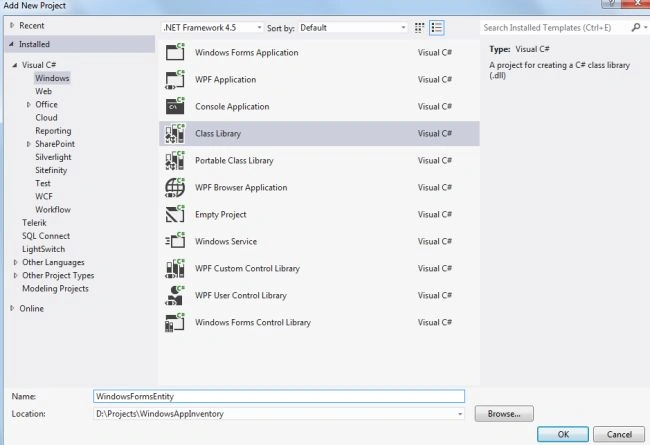Switch to medium icons list view
This screenshot has height=445, width=650.
[437, 28]
